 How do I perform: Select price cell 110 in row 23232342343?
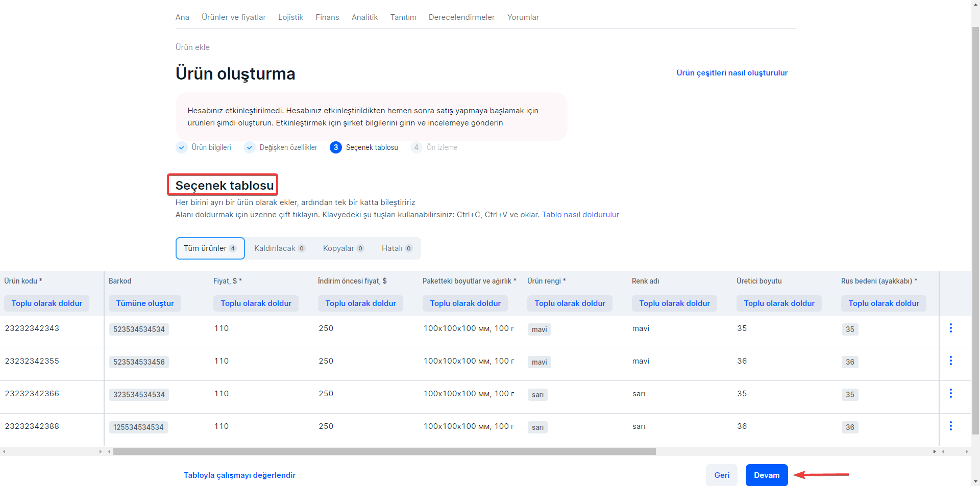(x=261, y=331)
